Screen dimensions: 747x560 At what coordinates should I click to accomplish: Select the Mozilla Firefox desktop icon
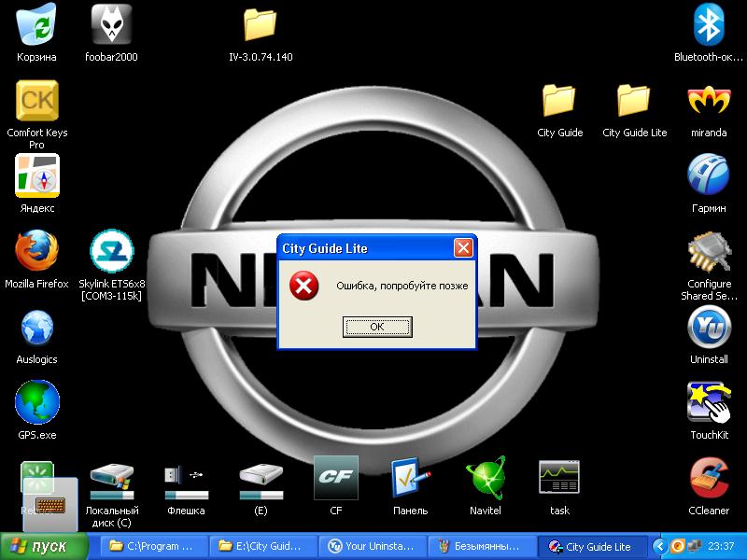coord(36,251)
